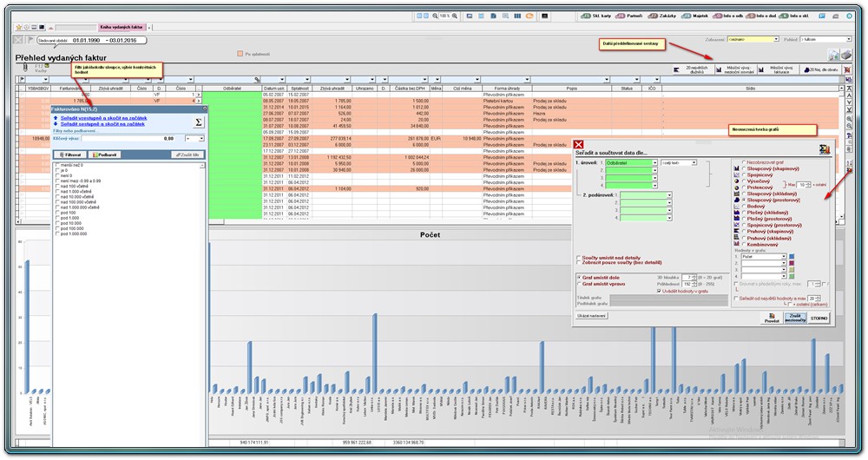Click the '20 největších dlužníků' report

click(692, 69)
